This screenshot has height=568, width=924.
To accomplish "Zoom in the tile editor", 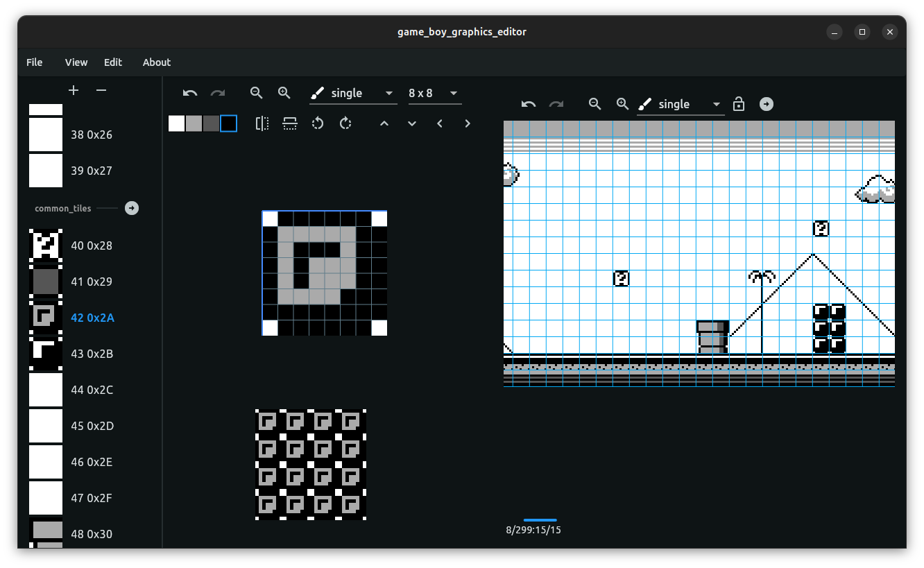I will coord(284,93).
